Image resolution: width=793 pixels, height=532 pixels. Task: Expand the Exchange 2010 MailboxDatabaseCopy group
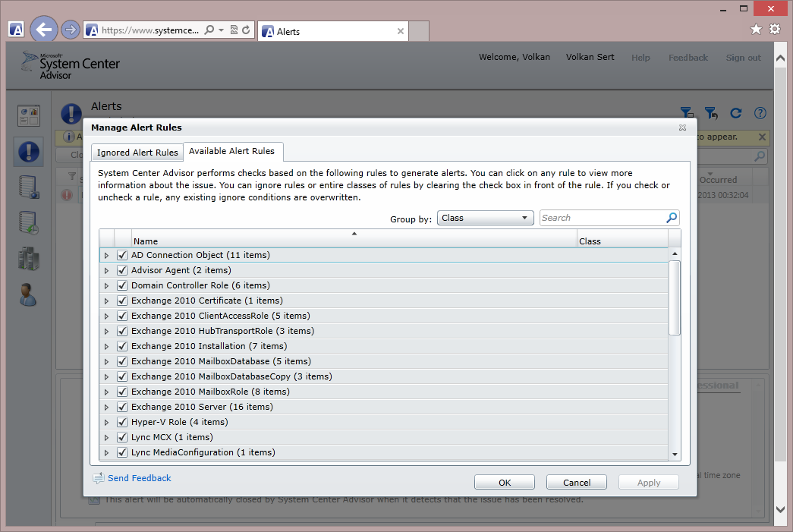106,376
